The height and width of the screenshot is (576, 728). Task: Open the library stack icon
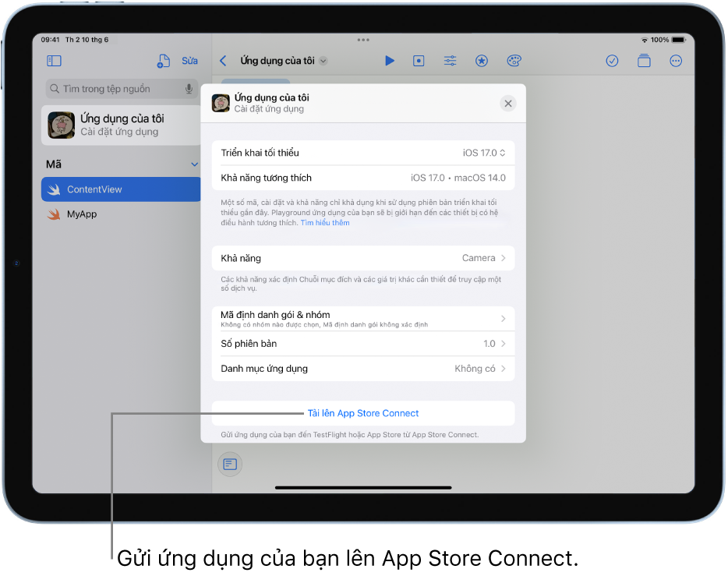coord(644,61)
